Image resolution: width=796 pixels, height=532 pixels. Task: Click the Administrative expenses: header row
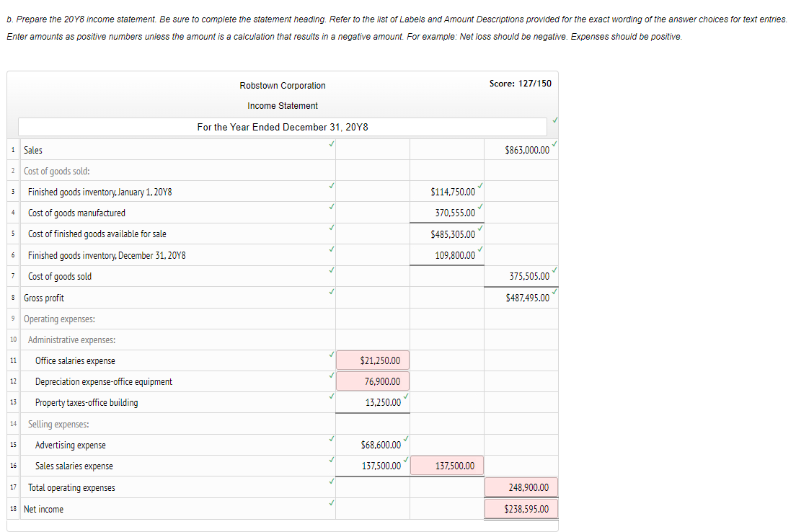point(71,340)
